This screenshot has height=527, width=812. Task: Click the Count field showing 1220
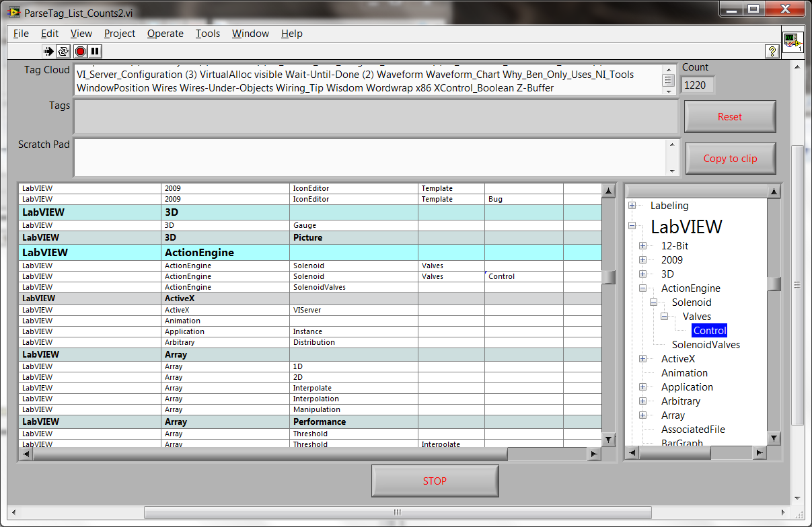click(x=698, y=85)
